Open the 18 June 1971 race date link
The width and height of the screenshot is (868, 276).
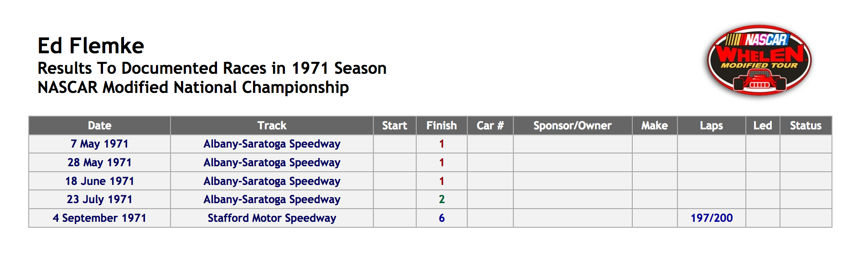[x=99, y=181]
